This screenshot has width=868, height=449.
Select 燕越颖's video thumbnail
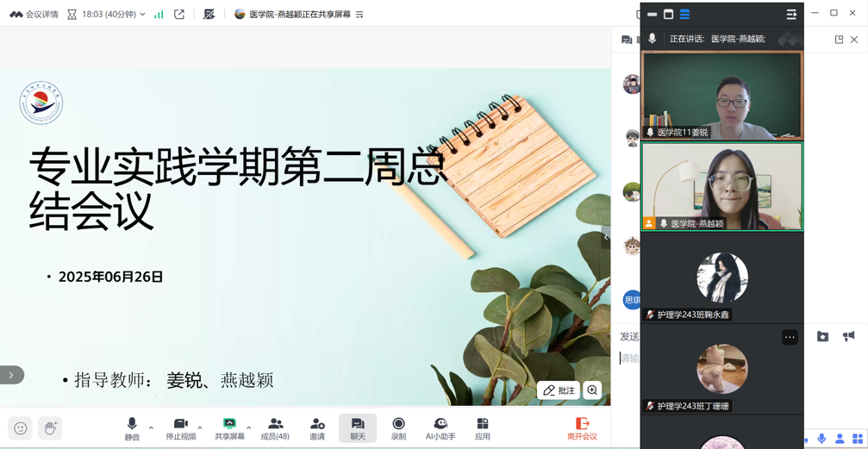click(x=721, y=186)
